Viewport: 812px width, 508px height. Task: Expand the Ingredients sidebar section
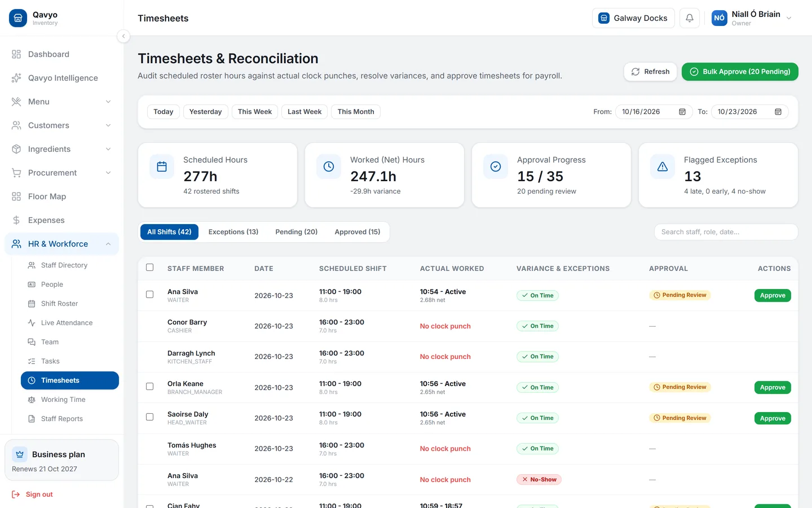point(62,149)
